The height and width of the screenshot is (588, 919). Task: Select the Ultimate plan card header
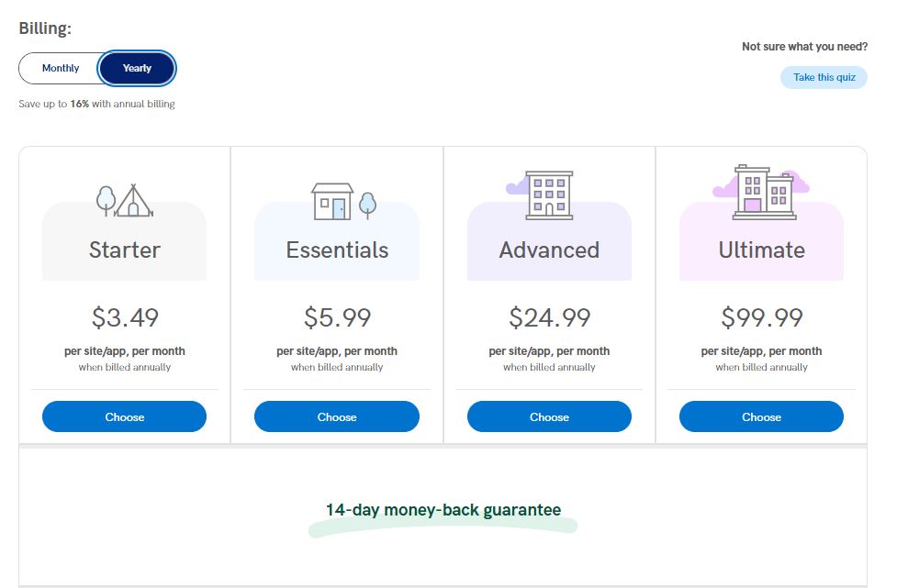pos(760,249)
